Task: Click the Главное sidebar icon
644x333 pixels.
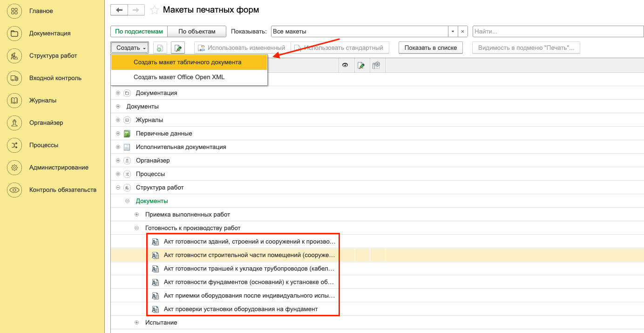Action: [14, 11]
